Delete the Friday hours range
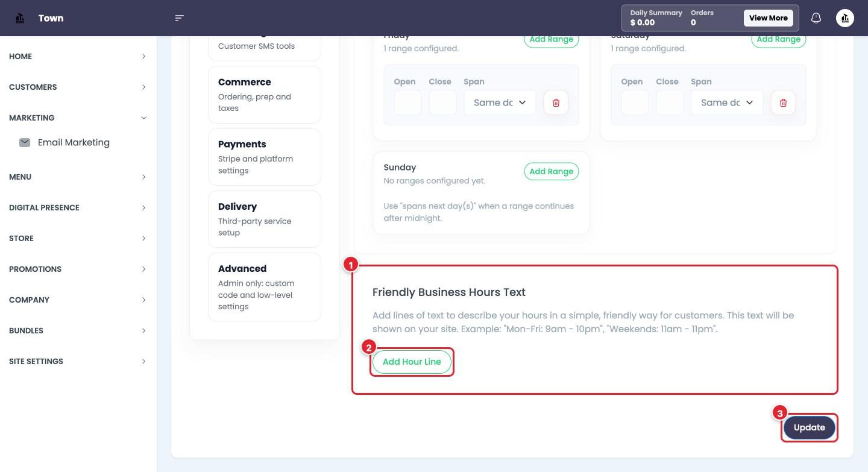 556,102
